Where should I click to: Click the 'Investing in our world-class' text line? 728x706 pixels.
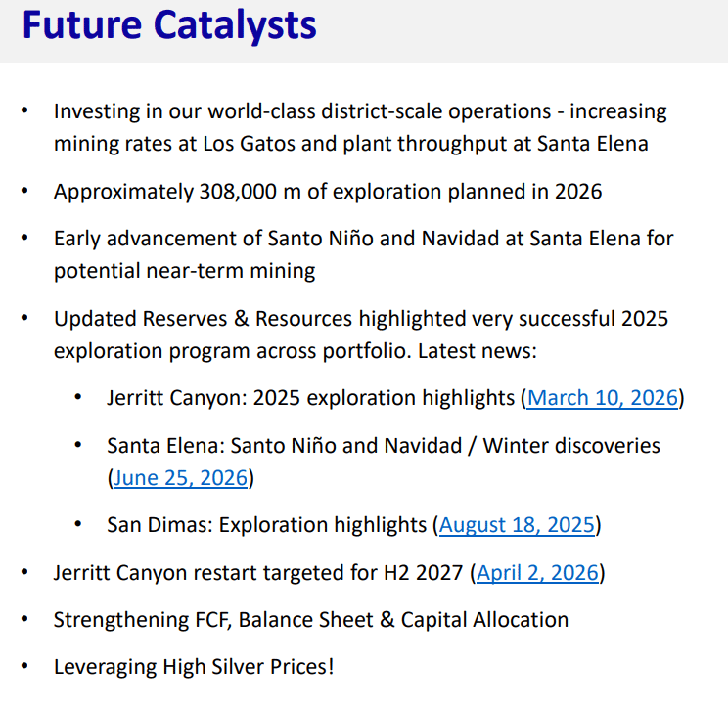(360, 111)
